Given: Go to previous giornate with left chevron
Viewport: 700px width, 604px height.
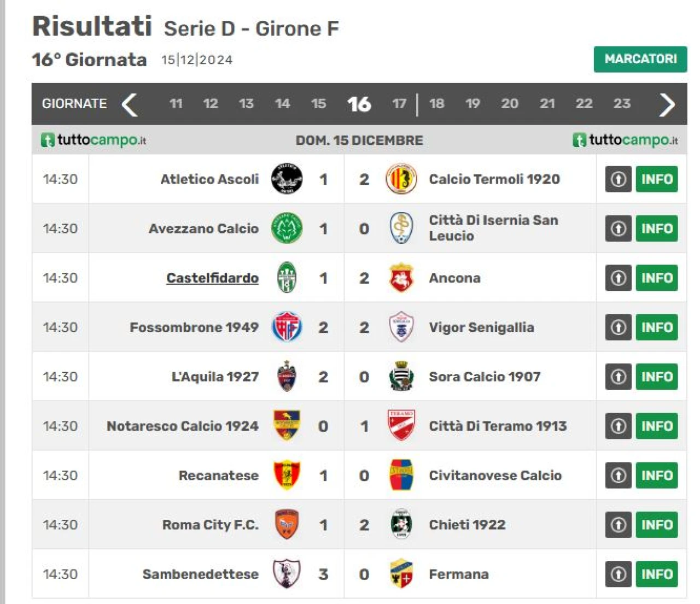Looking at the screenshot, I should [130, 104].
